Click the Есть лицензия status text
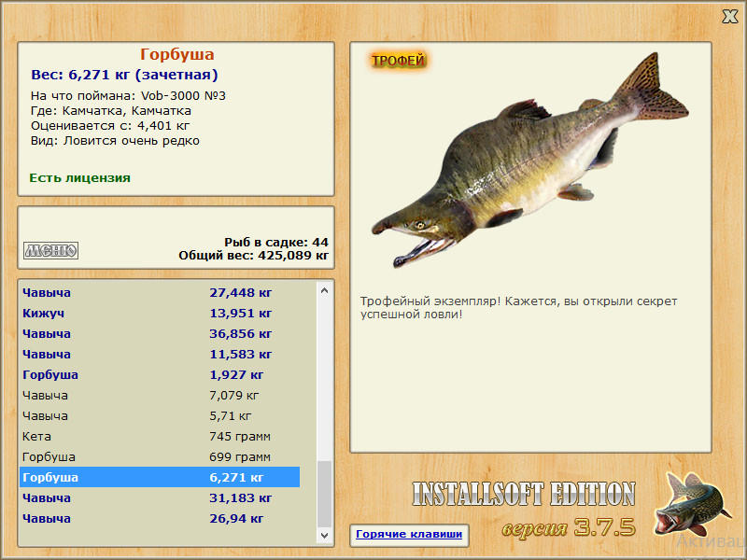The height and width of the screenshot is (560, 747). [x=79, y=178]
